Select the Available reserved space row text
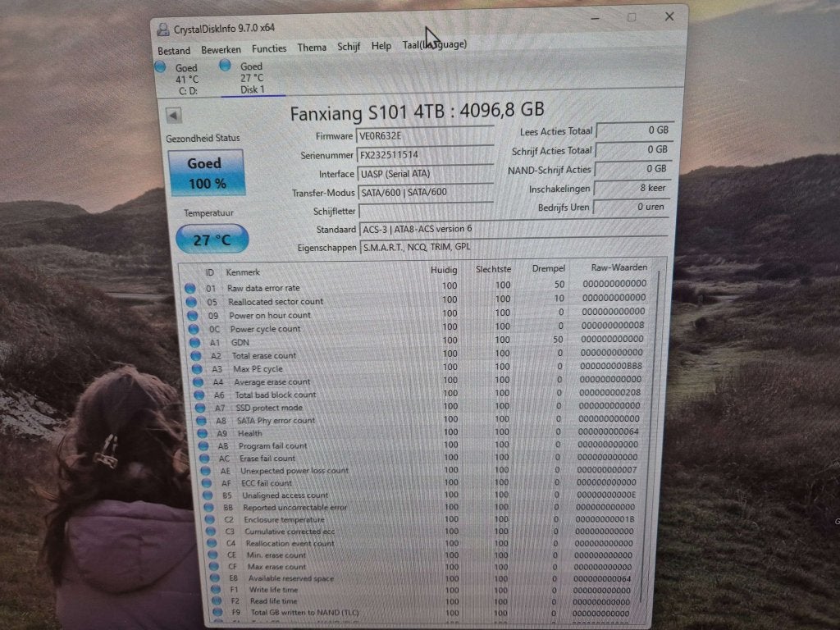 coord(291,578)
